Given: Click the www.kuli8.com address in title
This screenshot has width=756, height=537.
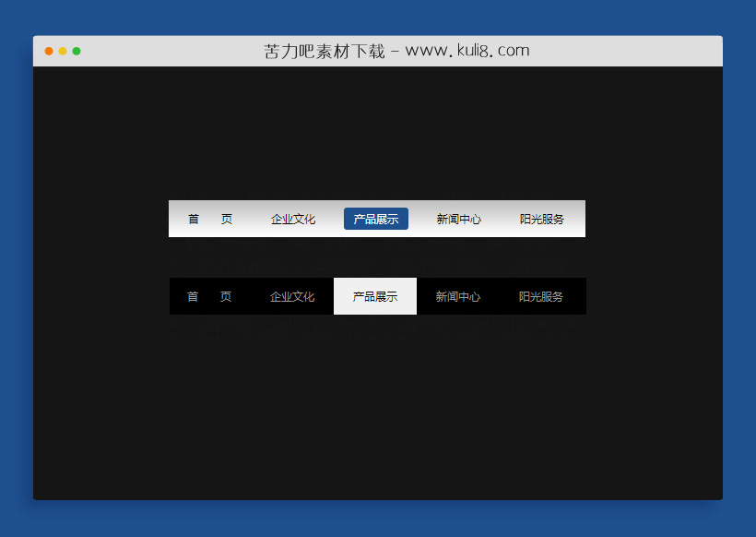Looking at the screenshot, I should (x=467, y=52).
